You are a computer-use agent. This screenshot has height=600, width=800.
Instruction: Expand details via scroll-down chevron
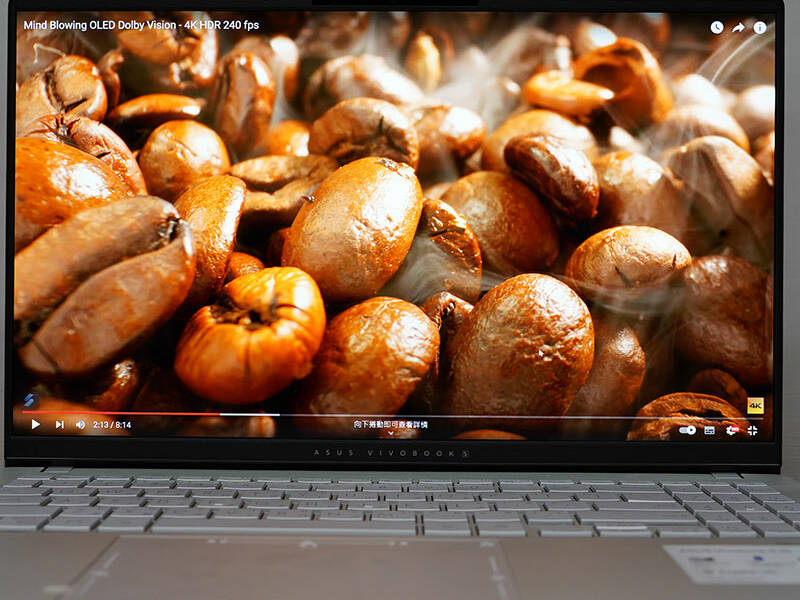click(x=391, y=433)
